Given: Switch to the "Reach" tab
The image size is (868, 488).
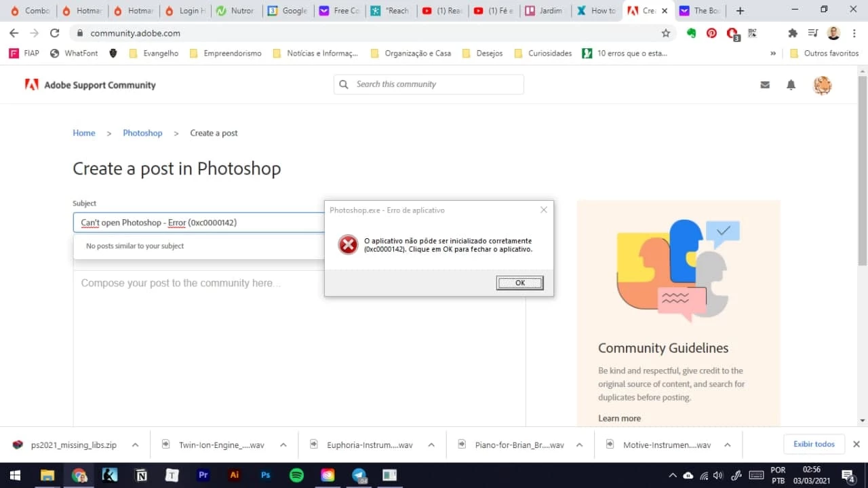Looking at the screenshot, I should [390, 10].
